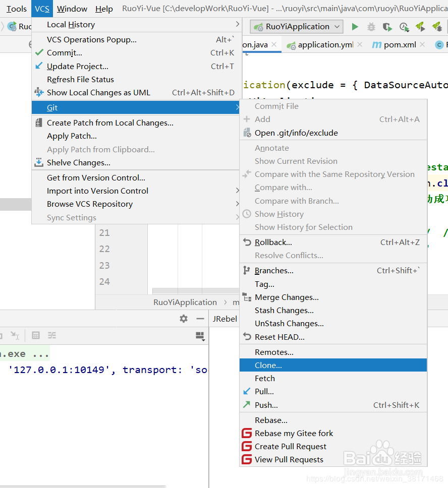Select Clone in Git submenu
The image size is (448, 488).
(x=333, y=365)
